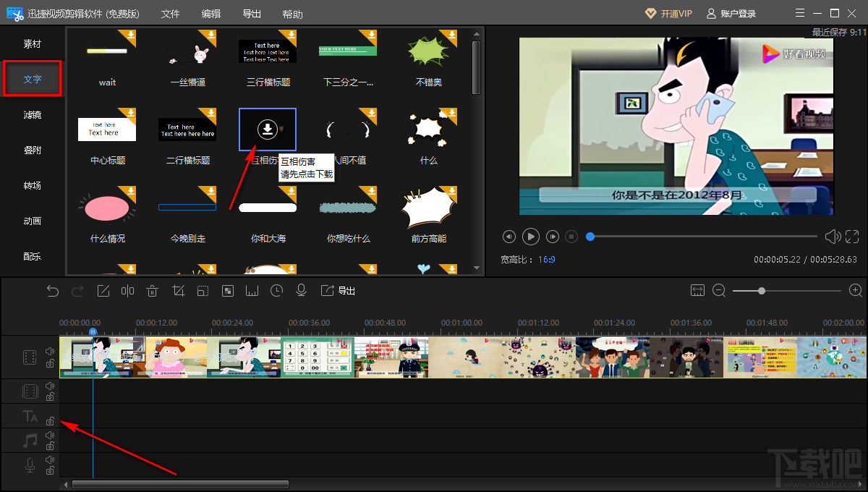Open the mosaic effect tool

tap(227, 291)
